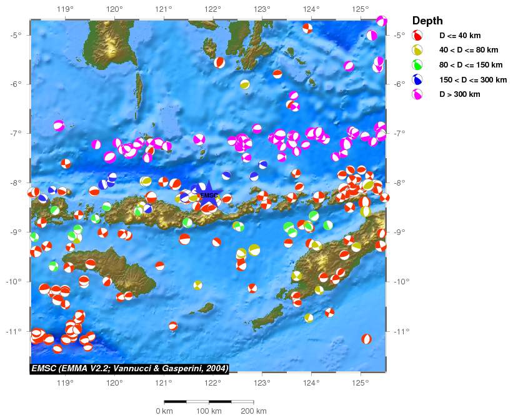Select the lone red beachball near 125°, -11°
This screenshot has height=420, width=513.
366,339
